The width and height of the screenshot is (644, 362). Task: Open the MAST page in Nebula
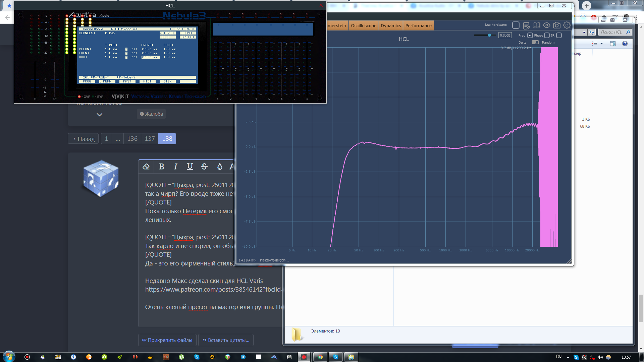[127, 81]
